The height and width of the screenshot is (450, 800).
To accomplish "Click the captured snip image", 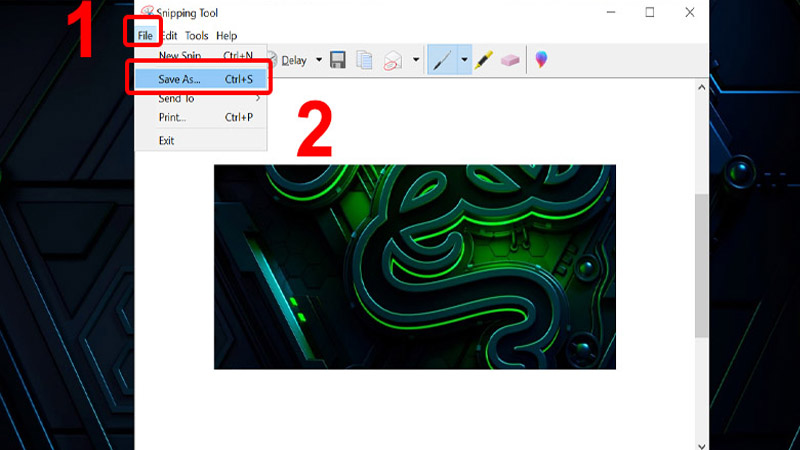I will [414, 267].
